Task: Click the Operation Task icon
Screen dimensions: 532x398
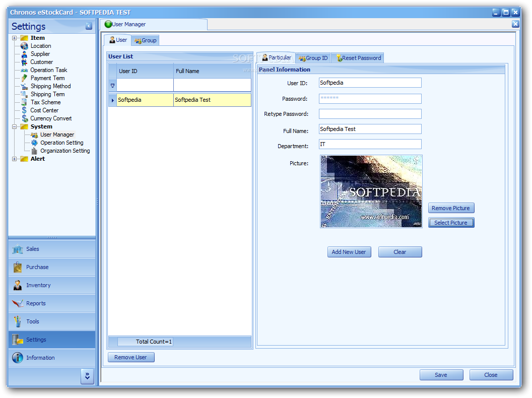Action: pos(24,70)
